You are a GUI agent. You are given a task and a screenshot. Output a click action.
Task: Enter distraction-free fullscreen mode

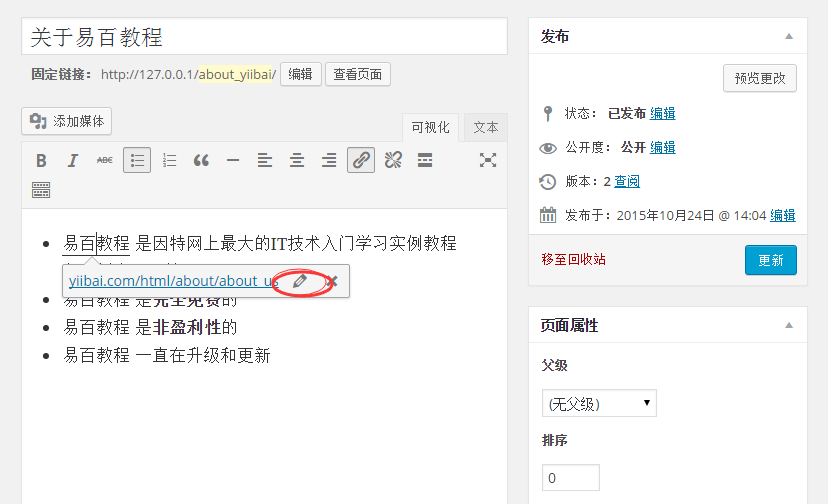point(487,160)
